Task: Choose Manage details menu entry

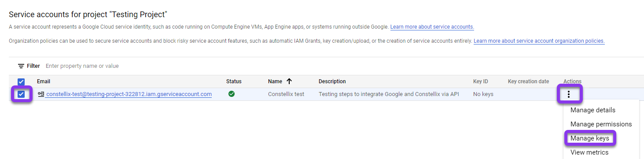Action: (x=592, y=110)
